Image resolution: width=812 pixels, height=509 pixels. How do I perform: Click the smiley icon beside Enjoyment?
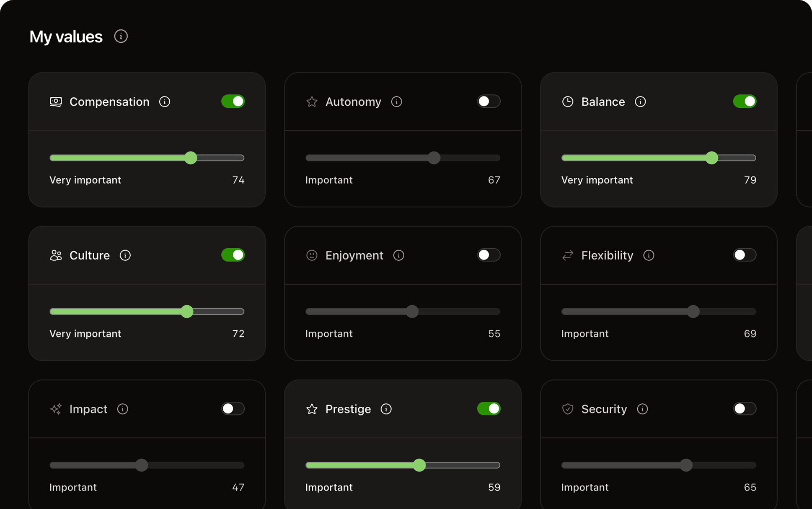(312, 255)
